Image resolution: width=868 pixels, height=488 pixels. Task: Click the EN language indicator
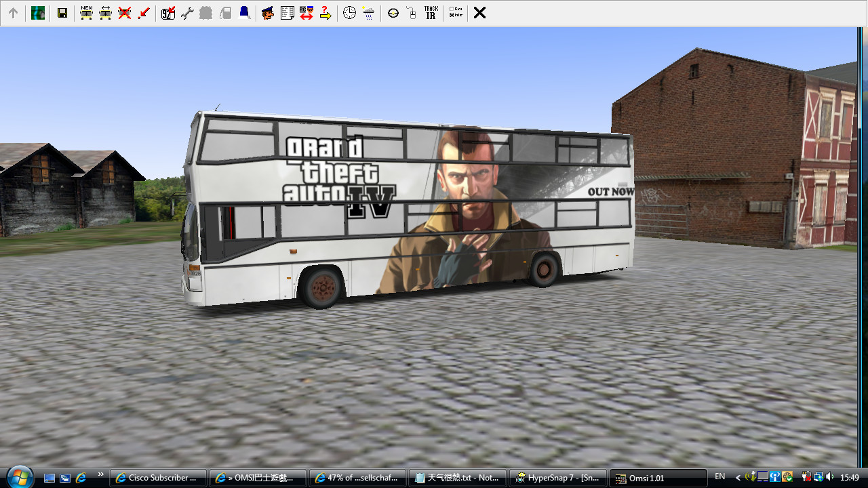pos(720,477)
